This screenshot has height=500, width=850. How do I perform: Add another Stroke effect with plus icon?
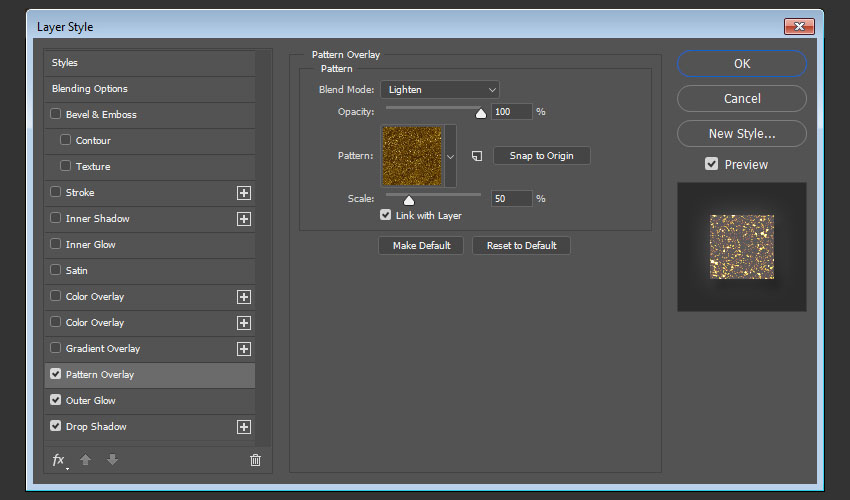click(243, 193)
